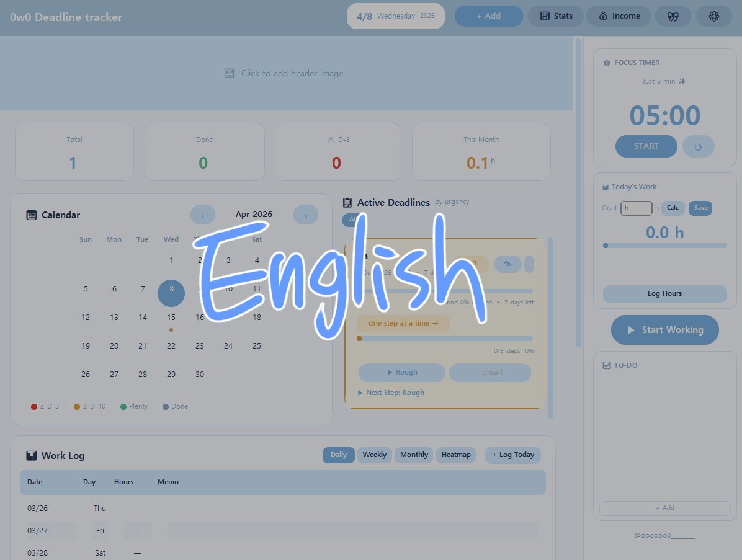Screen dimensions: 742x560
Task: Click the orange ≤ D-10 legend dot
Action: (x=77, y=407)
